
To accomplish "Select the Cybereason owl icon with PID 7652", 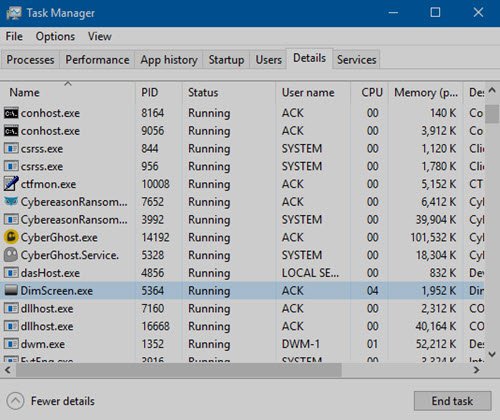I will click(11, 201).
